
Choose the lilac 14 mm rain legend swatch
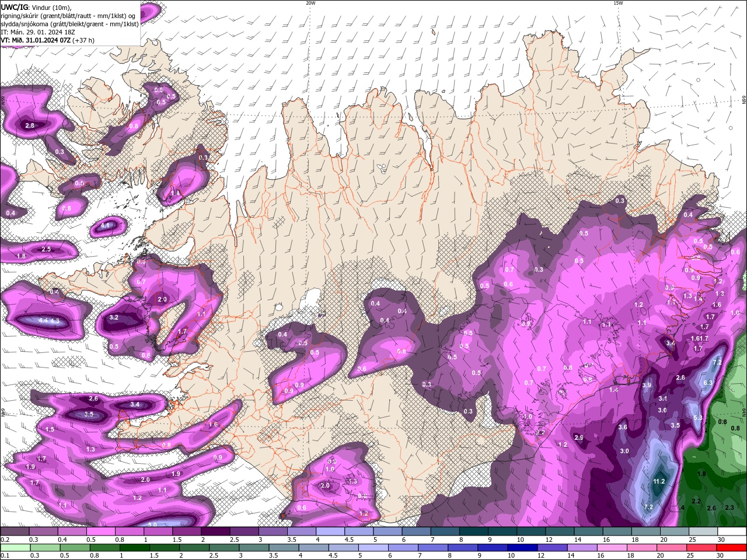(581, 547)
